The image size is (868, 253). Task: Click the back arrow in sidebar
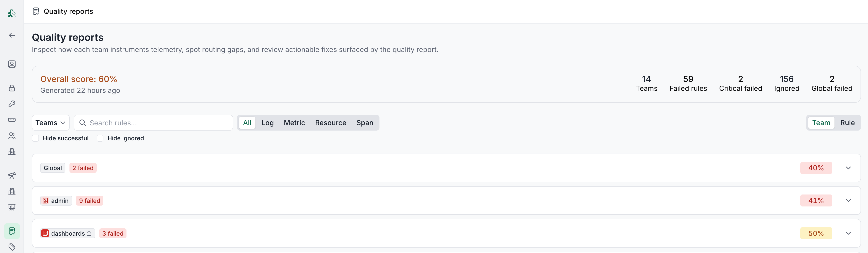[12, 35]
